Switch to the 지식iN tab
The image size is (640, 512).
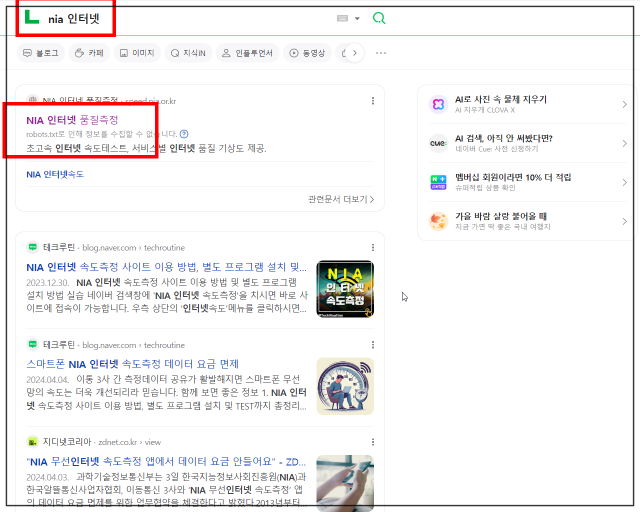[188, 53]
